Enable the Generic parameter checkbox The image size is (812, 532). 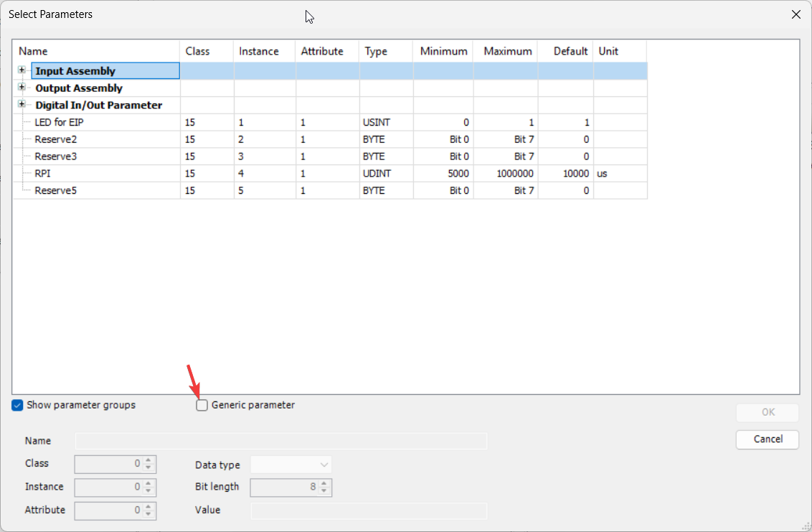point(202,406)
